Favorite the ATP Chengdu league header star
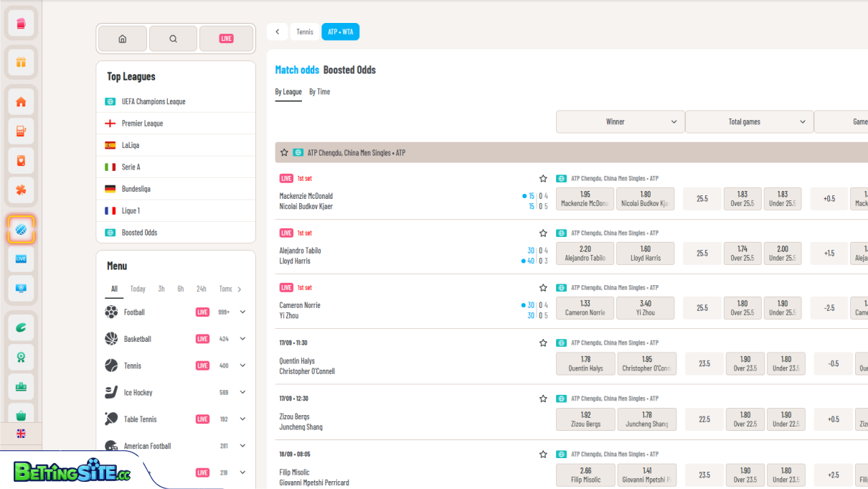Viewport: 868px width, 489px height. coord(283,152)
